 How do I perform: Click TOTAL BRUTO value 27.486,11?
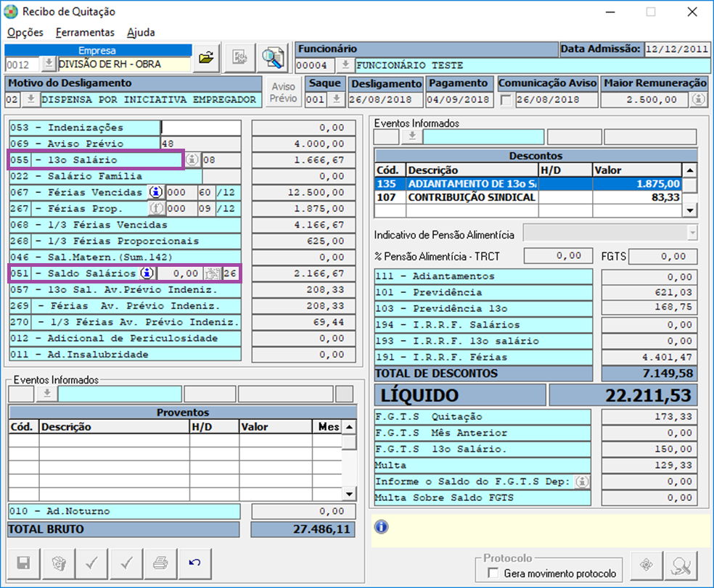(303, 529)
